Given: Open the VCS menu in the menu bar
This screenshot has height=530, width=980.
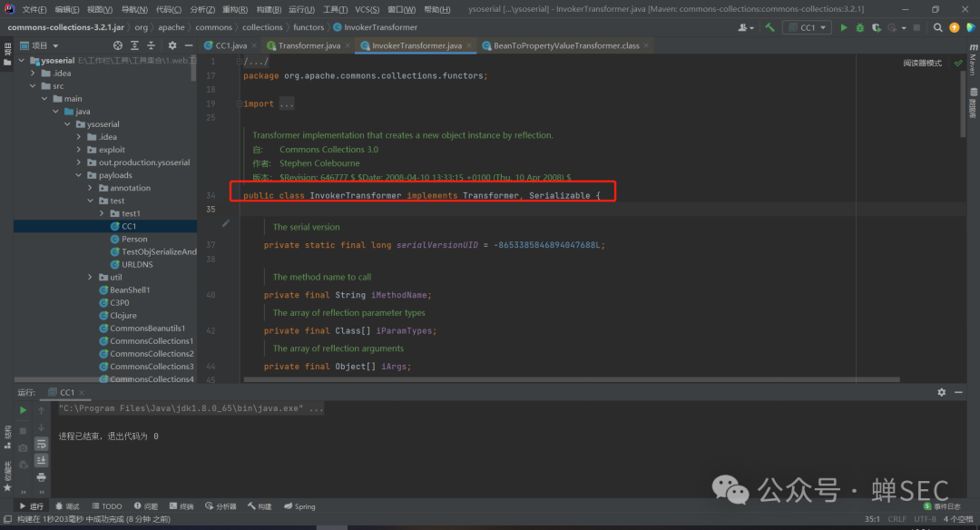Looking at the screenshot, I should (367, 9).
